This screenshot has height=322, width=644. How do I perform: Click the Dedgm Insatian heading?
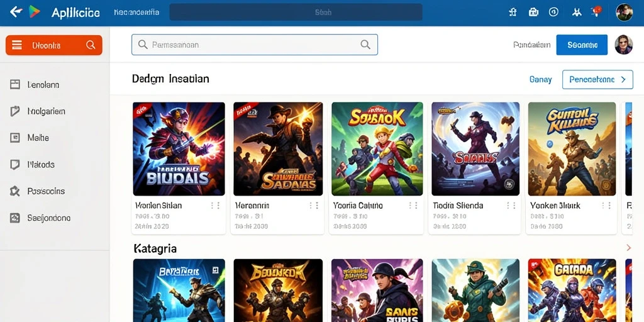pyautogui.click(x=170, y=79)
